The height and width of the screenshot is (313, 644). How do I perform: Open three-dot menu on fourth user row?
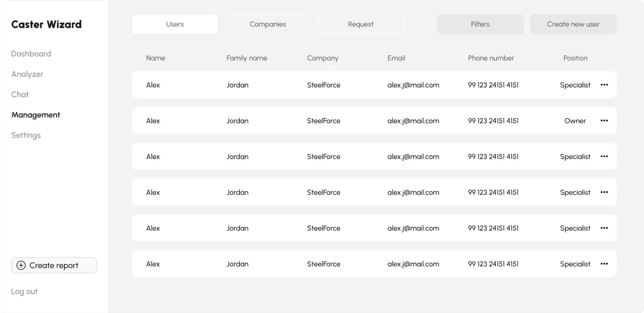click(x=604, y=192)
